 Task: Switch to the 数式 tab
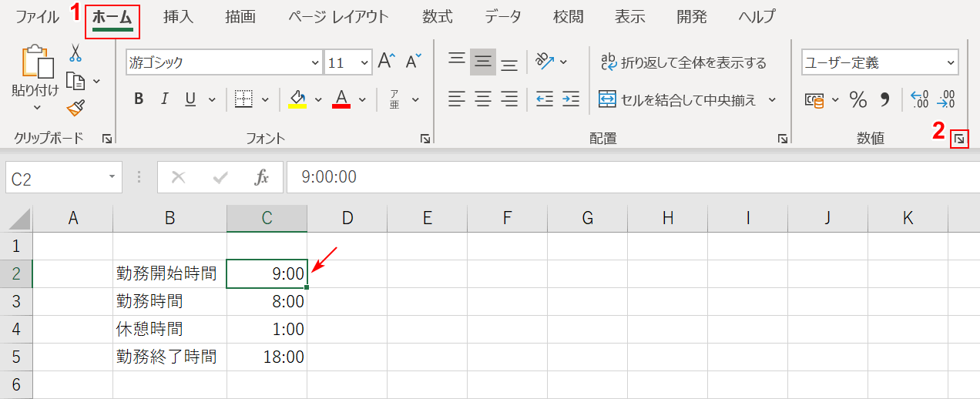tap(438, 16)
